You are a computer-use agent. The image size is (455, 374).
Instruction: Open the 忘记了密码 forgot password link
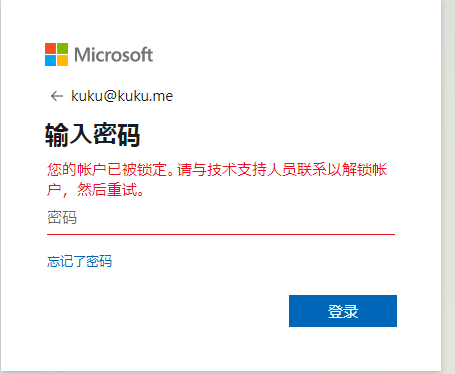[x=79, y=261]
